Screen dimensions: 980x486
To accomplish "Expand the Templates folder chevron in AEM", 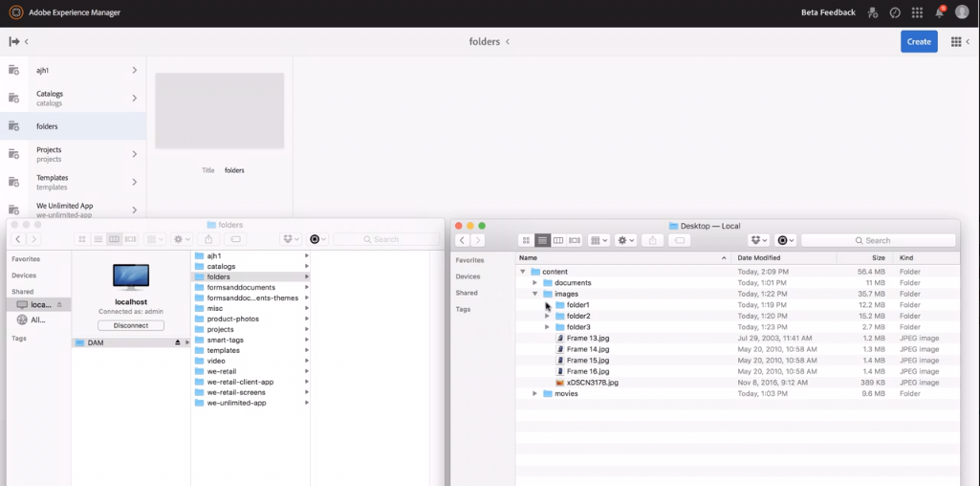I will coord(135,182).
